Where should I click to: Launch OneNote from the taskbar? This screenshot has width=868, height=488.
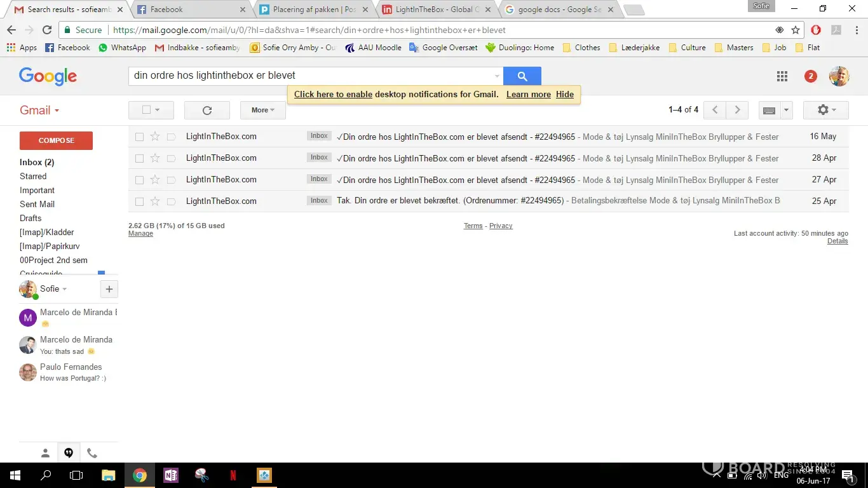click(x=171, y=475)
